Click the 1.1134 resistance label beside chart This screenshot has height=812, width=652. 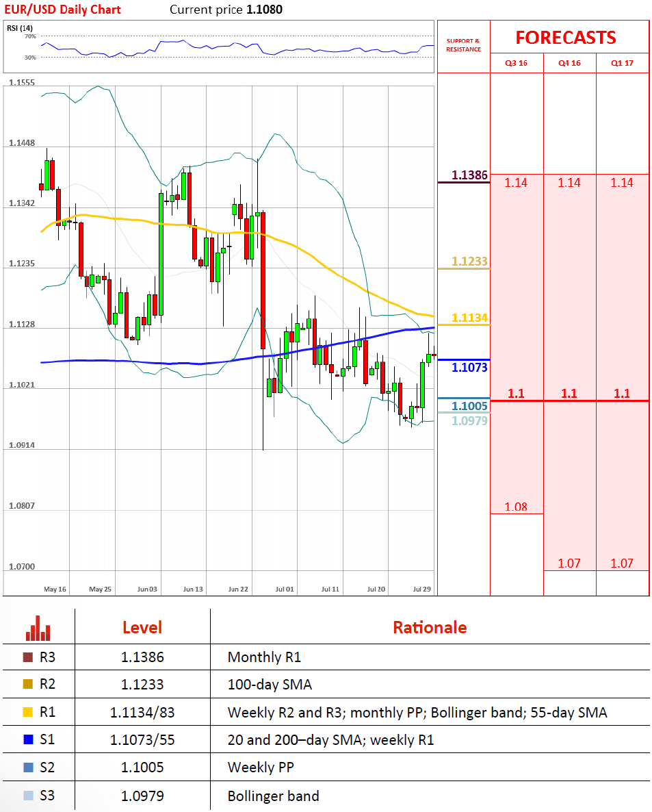click(x=469, y=318)
